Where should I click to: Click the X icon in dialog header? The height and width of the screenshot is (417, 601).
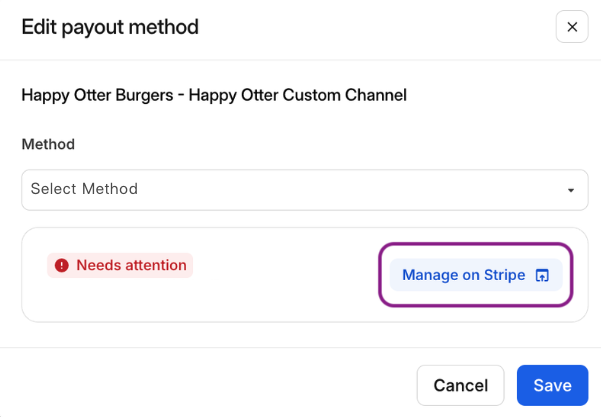(x=572, y=27)
